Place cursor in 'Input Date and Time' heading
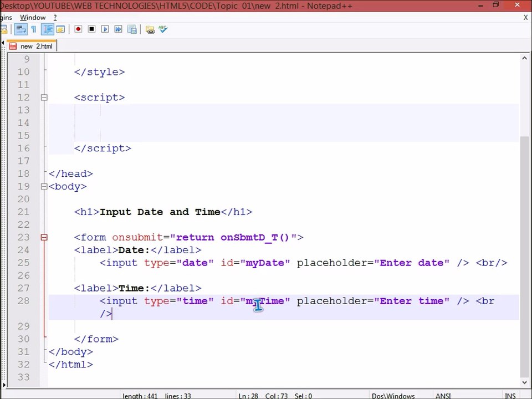This screenshot has height=399, width=532. 160,212
